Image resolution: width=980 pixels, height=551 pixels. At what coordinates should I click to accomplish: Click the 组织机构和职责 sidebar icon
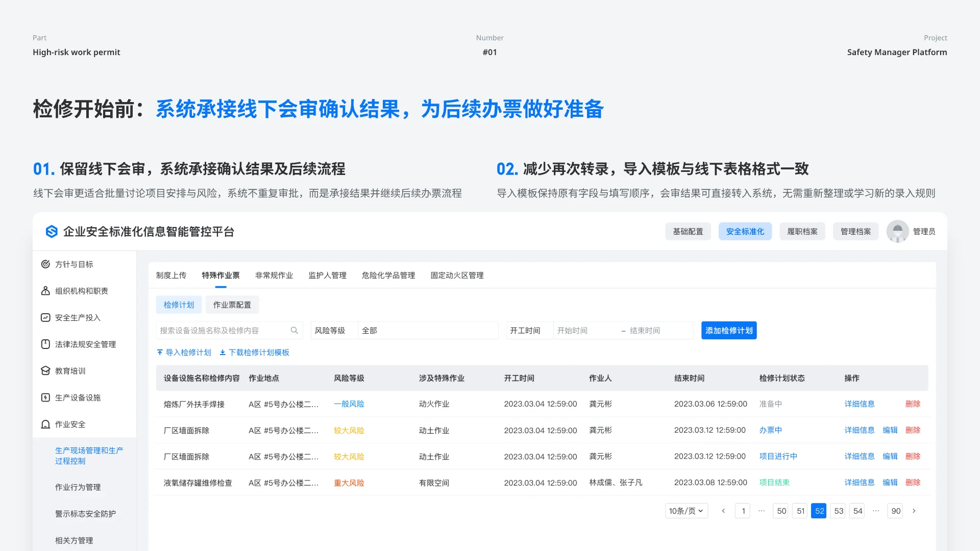pyautogui.click(x=45, y=291)
